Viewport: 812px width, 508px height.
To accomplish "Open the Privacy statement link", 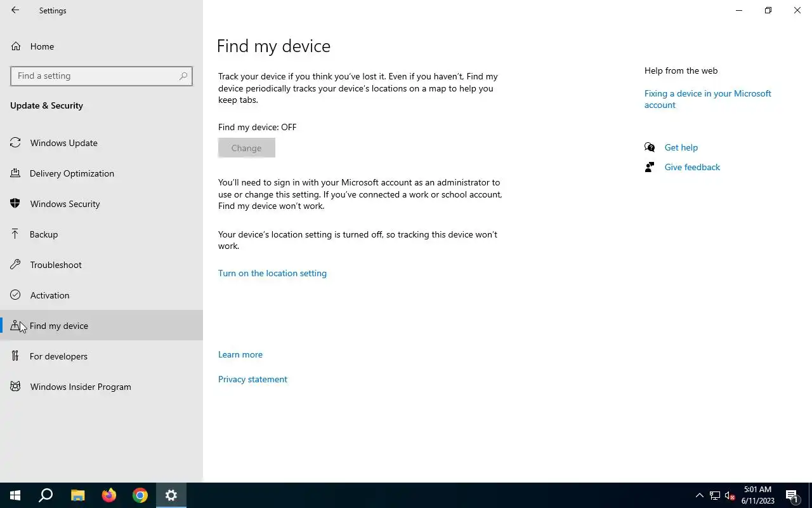I will (x=252, y=379).
